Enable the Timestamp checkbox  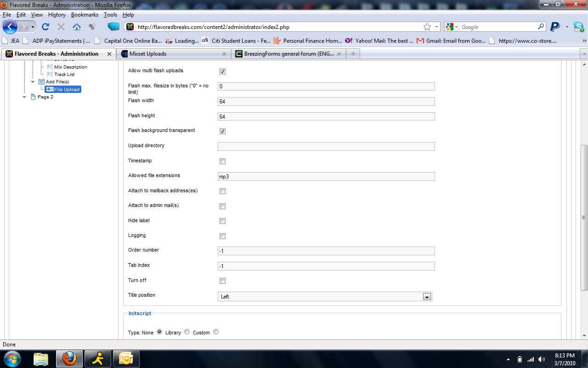222,161
